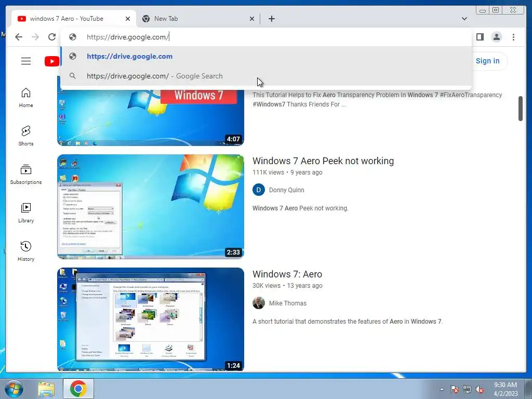This screenshot has width=532, height=399.
Task: Open Library in the sidebar
Action: pyautogui.click(x=26, y=212)
